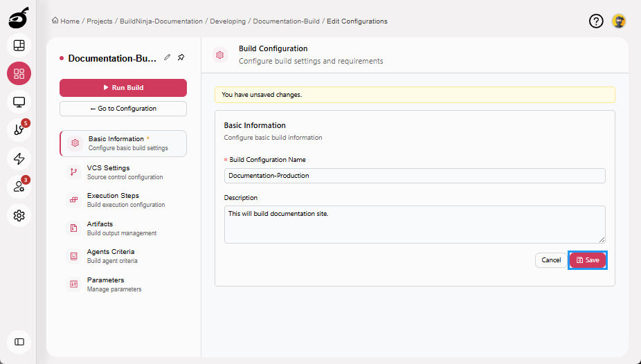This screenshot has width=641, height=364.
Task: Click the Agents Criteria icon
Action: [x=73, y=256]
